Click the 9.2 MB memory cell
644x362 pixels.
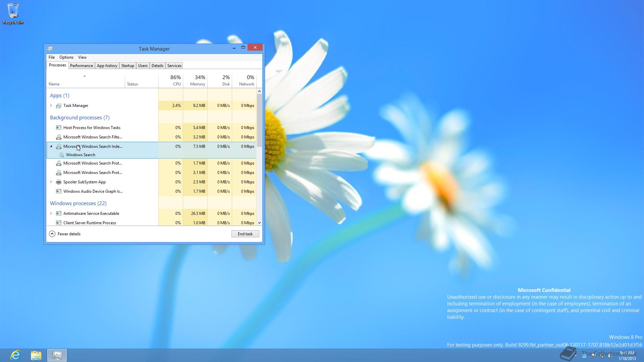(x=195, y=106)
